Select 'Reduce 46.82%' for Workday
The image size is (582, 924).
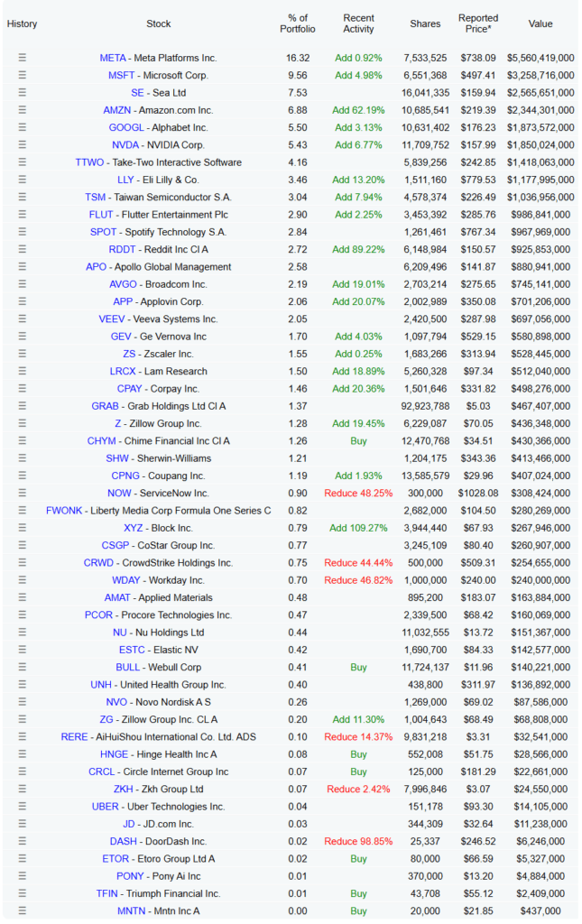coord(358,580)
